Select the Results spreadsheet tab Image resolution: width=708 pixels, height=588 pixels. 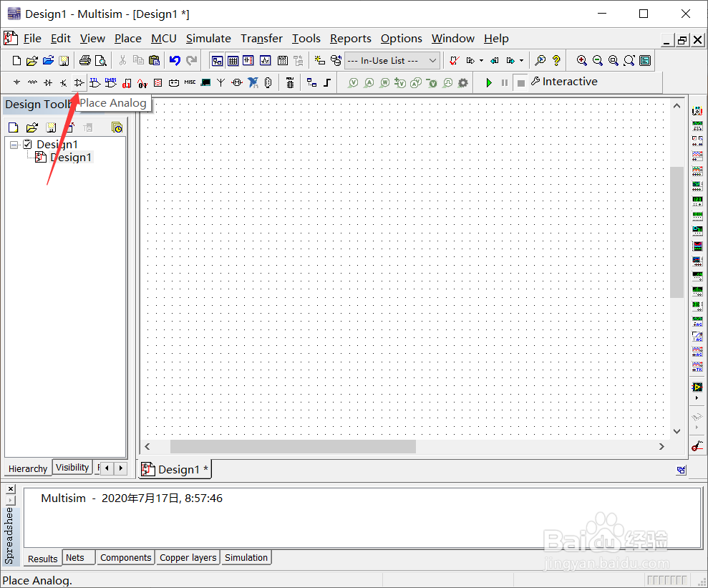click(x=42, y=559)
